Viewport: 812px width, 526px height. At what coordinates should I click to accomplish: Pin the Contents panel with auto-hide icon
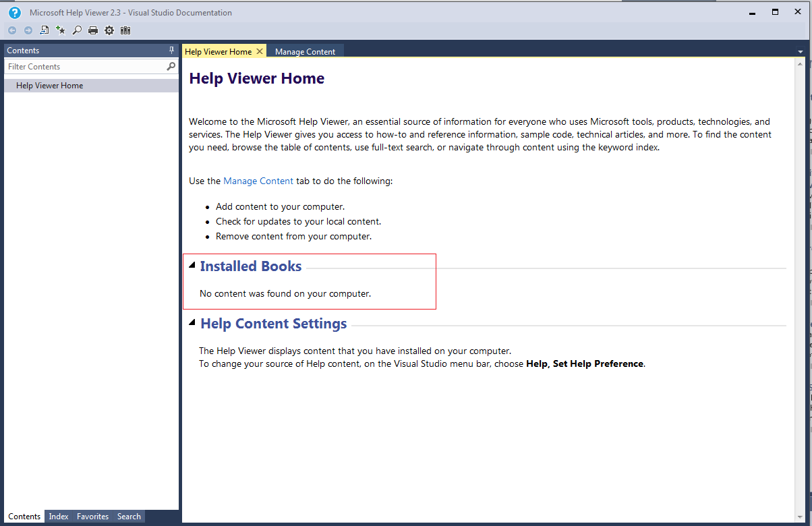171,51
